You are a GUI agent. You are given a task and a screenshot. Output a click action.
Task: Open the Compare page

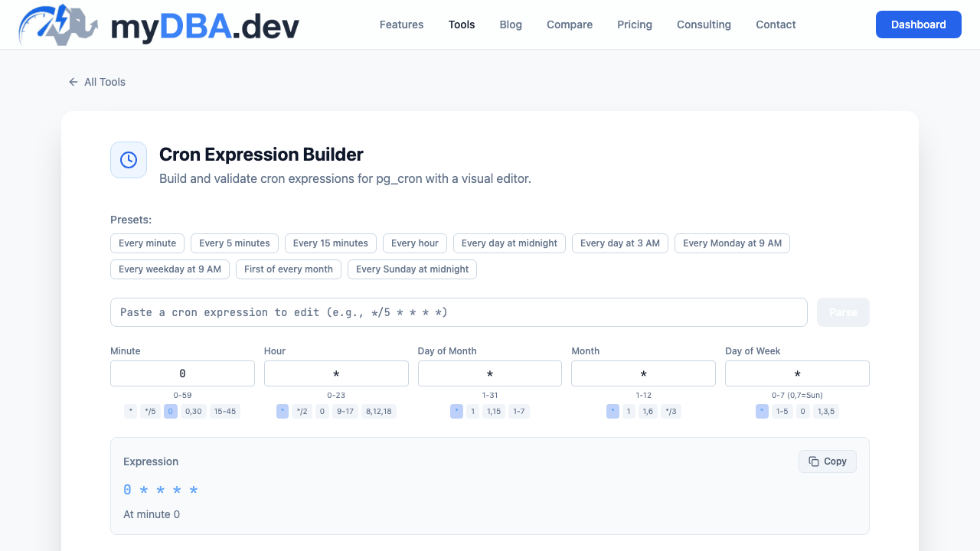click(x=570, y=24)
